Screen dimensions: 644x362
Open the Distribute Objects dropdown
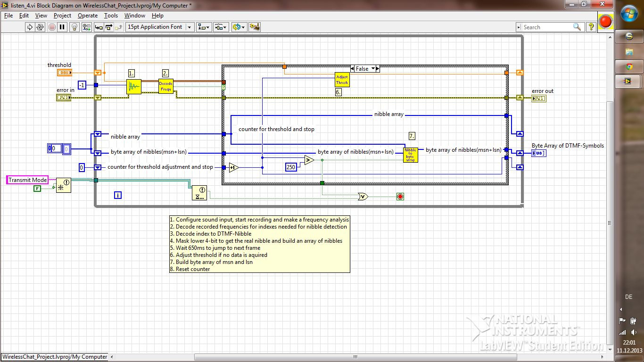221,27
